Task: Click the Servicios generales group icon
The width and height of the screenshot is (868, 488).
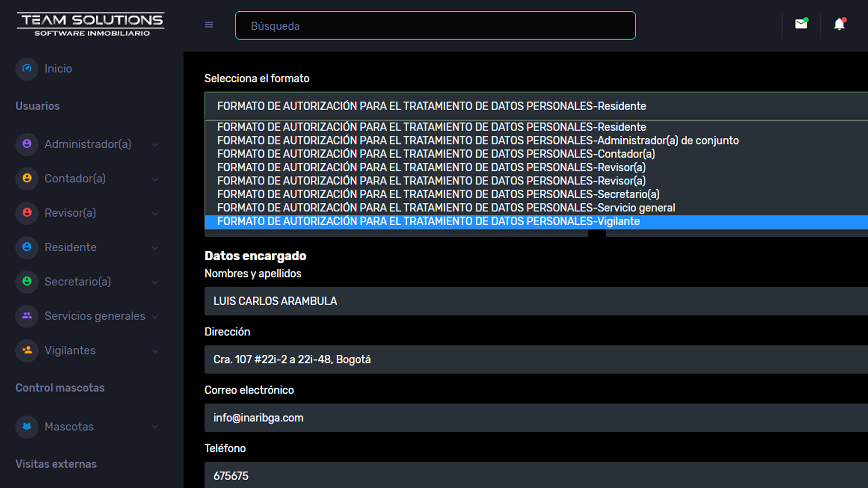Action: (27, 316)
